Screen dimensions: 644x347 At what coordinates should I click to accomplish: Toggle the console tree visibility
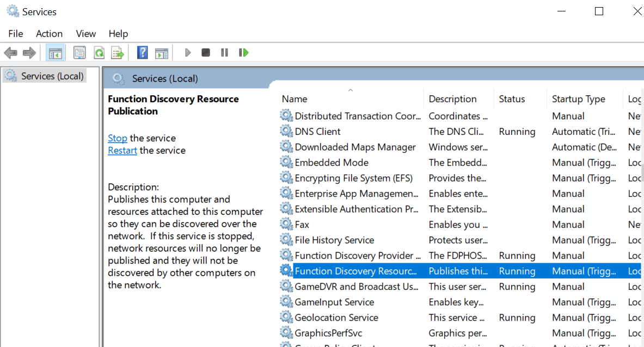[55, 52]
